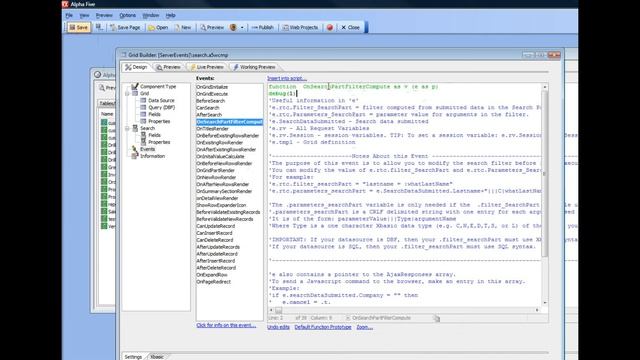
Task: Click the Open folder toolbar button
Action: tap(158, 27)
